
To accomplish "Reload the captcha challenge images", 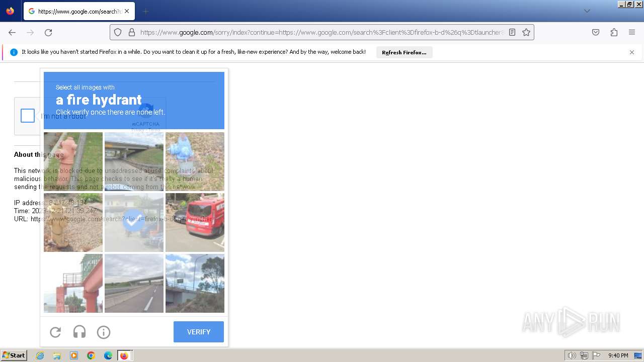I will 55,332.
